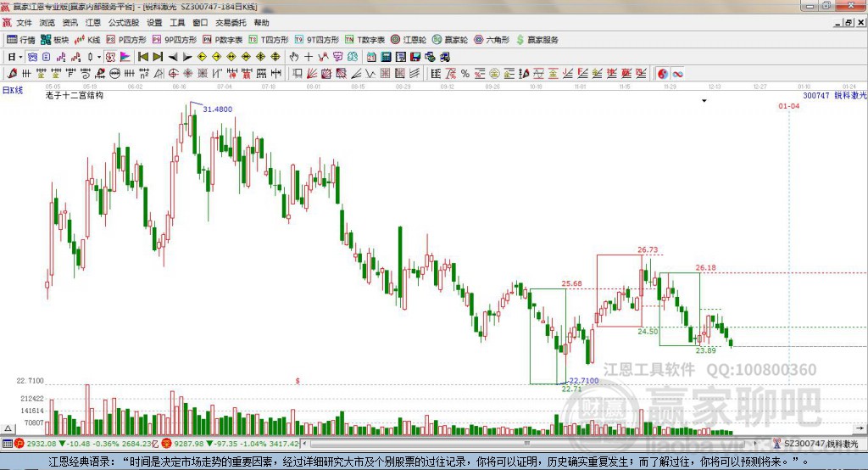This screenshot has width=868, height=470.
Task: Click the horizontal chart scrollbar thumb
Action: pos(527,444)
